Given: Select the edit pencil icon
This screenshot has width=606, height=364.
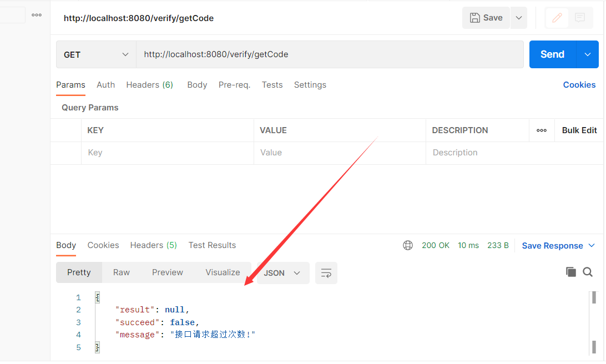Looking at the screenshot, I should tap(557, 18).
